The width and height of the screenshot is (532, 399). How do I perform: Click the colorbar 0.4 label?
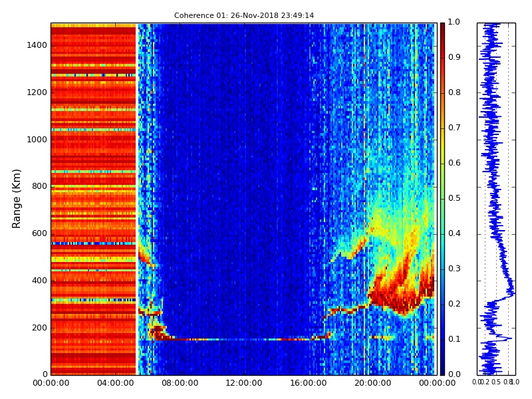[454, 233]
